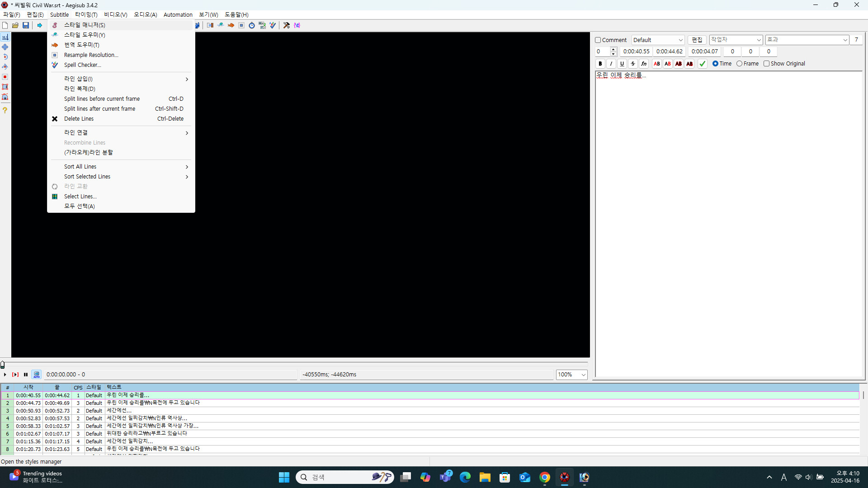Click the strikeout formatting button
Screen dimensions: 868x488
[x=633, y=64]
